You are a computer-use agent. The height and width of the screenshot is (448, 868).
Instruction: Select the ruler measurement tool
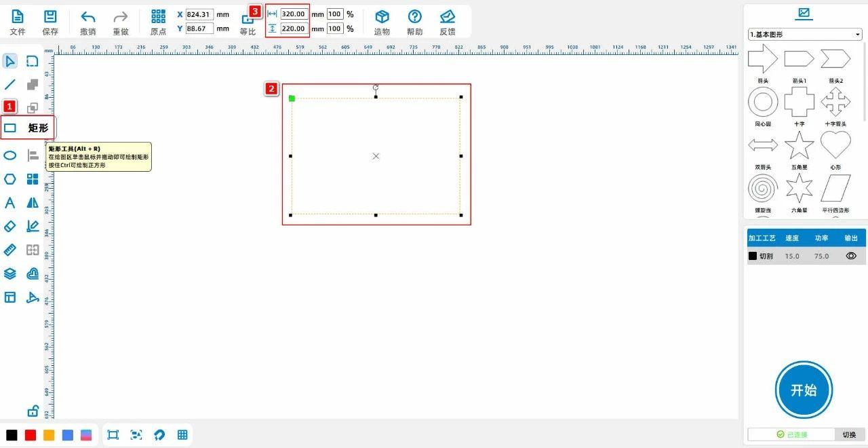click(x=10, y=250)
